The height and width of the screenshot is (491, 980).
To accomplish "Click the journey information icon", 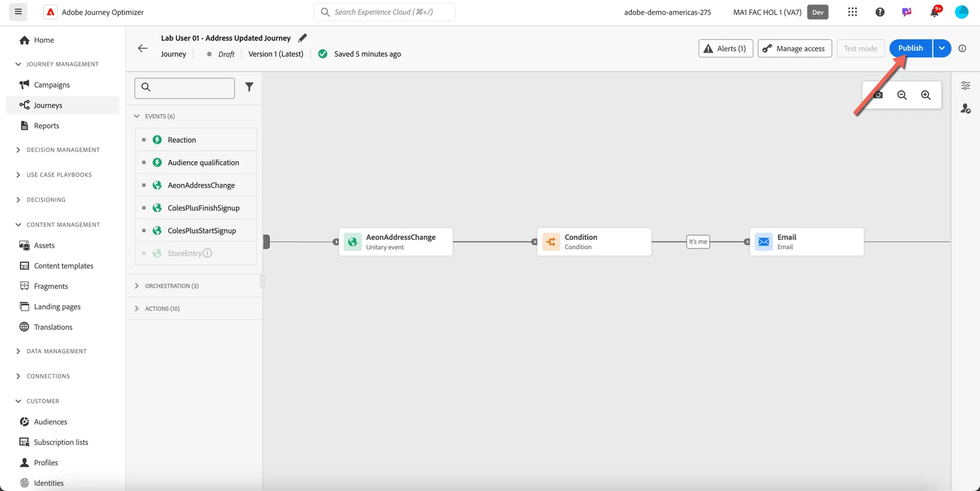I will 962,48.
